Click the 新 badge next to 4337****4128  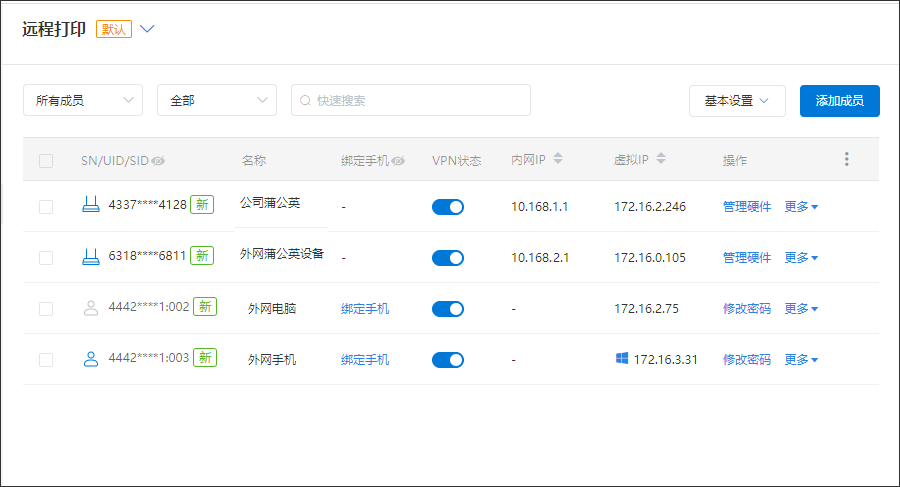click(x=202, y=204)
